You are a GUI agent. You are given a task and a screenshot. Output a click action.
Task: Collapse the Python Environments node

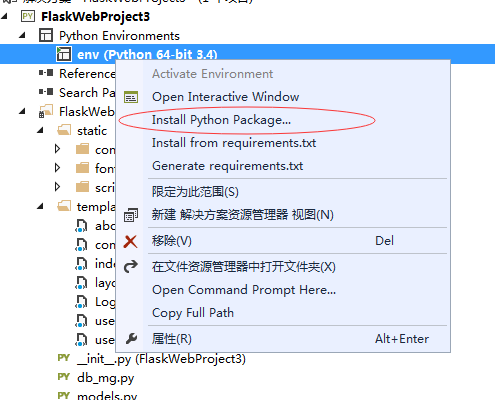tap(22, 35)
